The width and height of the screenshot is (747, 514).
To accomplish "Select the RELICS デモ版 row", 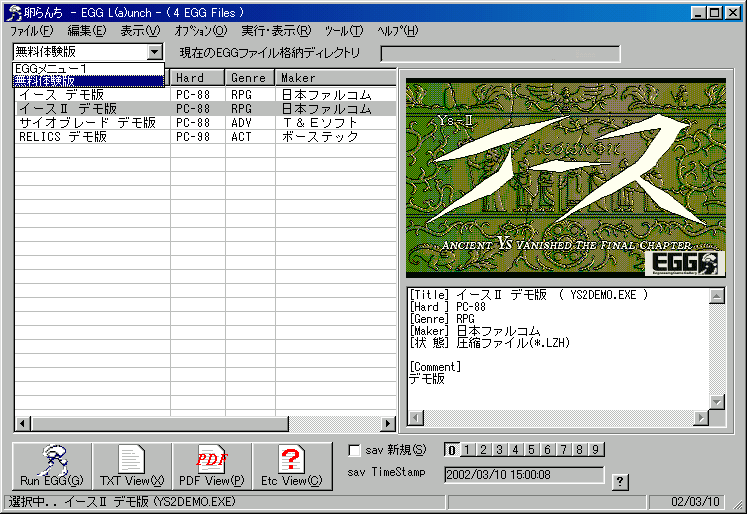I will point(205,137).
